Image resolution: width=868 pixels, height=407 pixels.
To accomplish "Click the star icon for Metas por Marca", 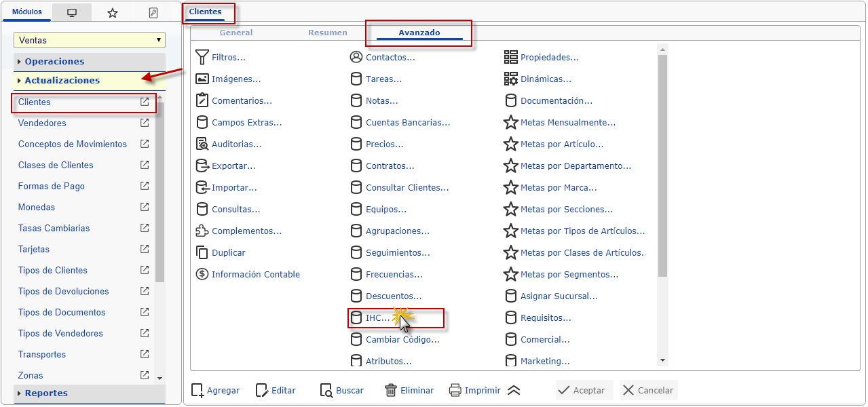I will click(x=511, y=187).
